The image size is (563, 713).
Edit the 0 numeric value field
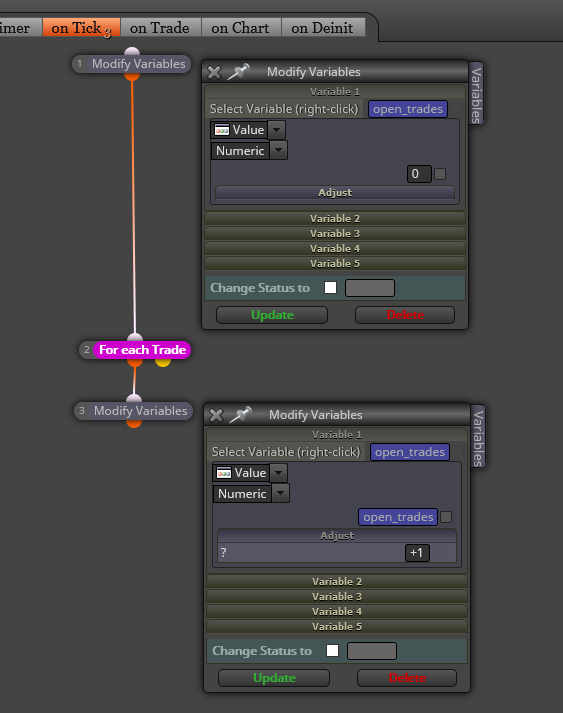pos(419,174)
